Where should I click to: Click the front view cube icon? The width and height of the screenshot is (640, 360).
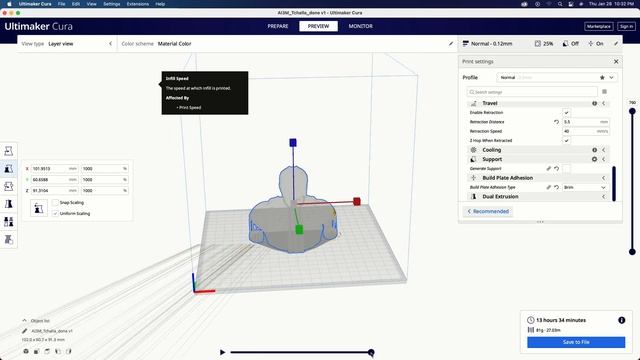pyautogui.click(x=37, y=351)
